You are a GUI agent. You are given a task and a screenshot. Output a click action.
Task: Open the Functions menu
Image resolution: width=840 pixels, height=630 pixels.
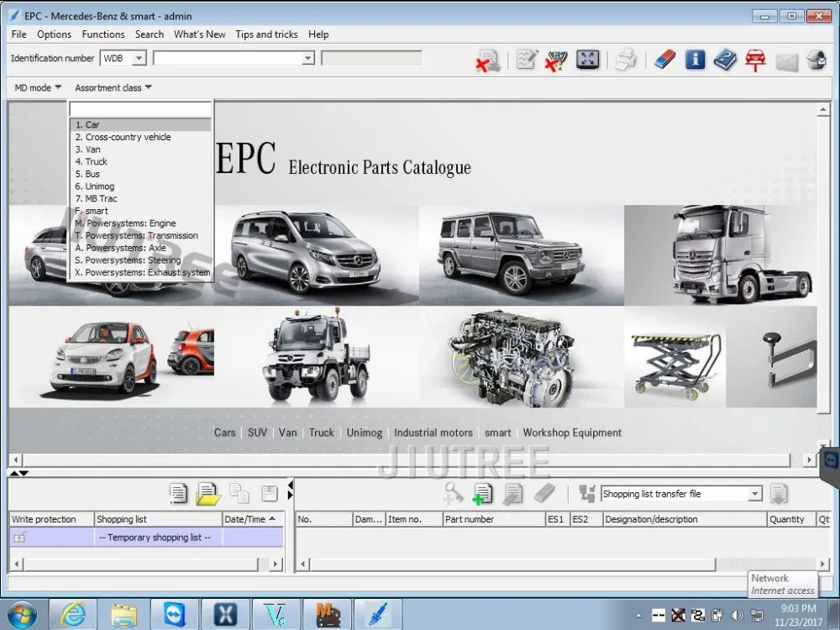coord(103,34)
